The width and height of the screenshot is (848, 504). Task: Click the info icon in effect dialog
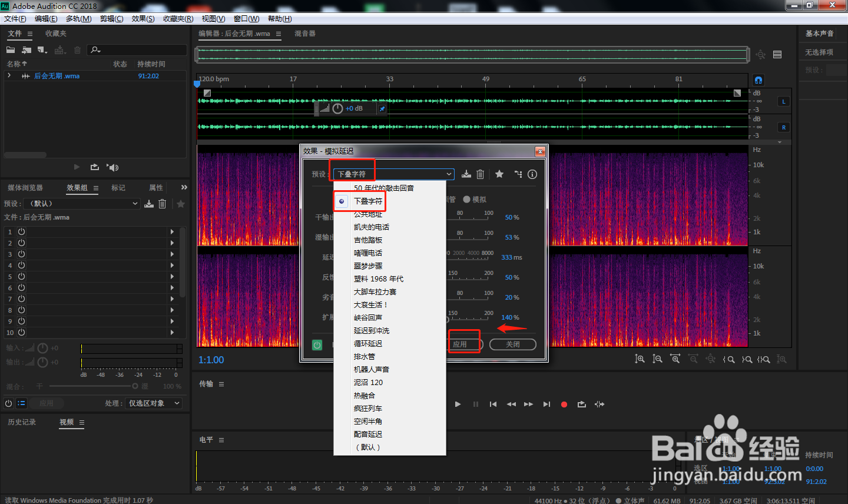(532, 174)
